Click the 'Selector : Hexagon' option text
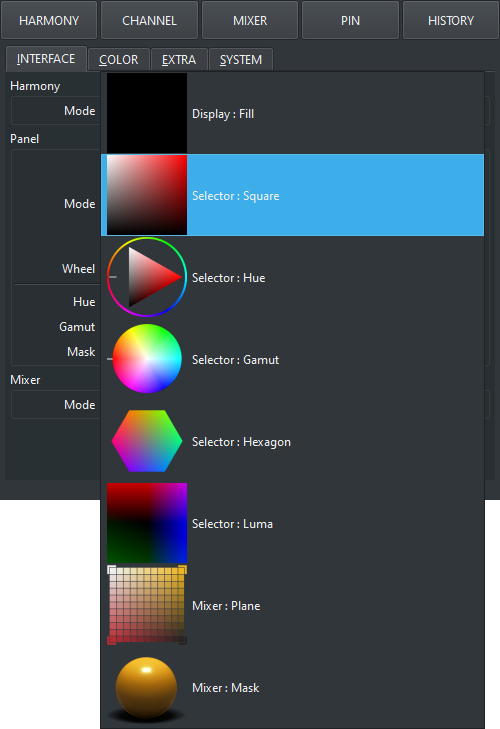Image resolution: width=500 pixels, height=729 pixels. (x=241, y=442)
